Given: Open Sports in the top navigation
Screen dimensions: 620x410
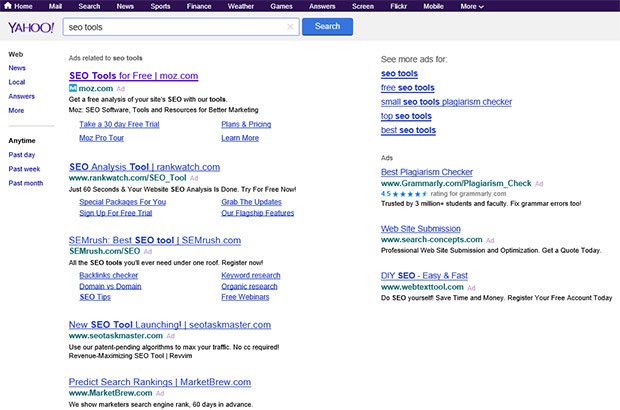Looking at the screenshot, I should pos(160,6).
